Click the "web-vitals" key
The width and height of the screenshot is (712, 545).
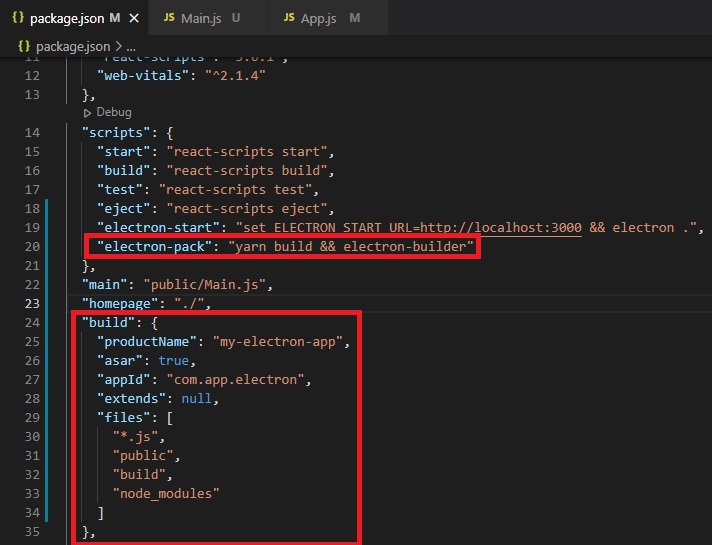[143, 75]
